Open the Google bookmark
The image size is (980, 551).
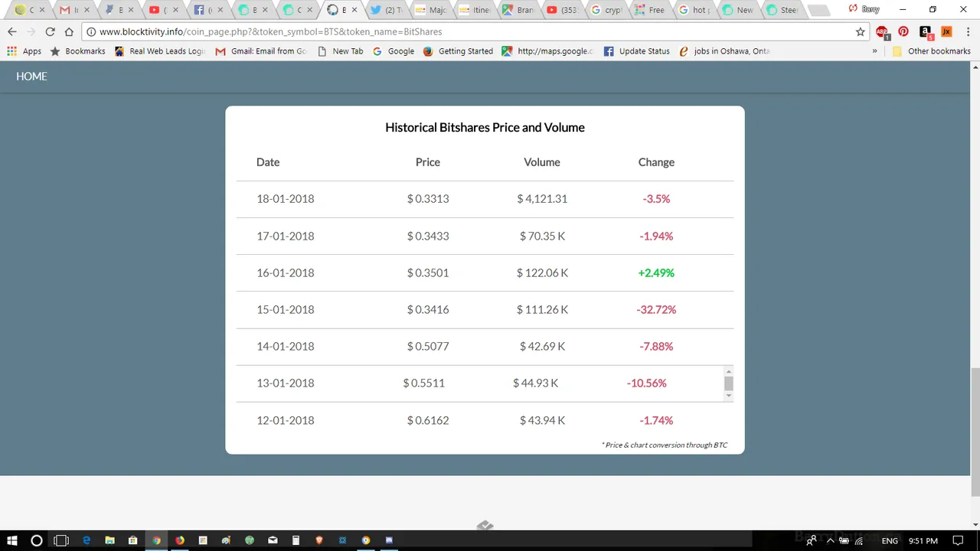click(x=394, y=51)
